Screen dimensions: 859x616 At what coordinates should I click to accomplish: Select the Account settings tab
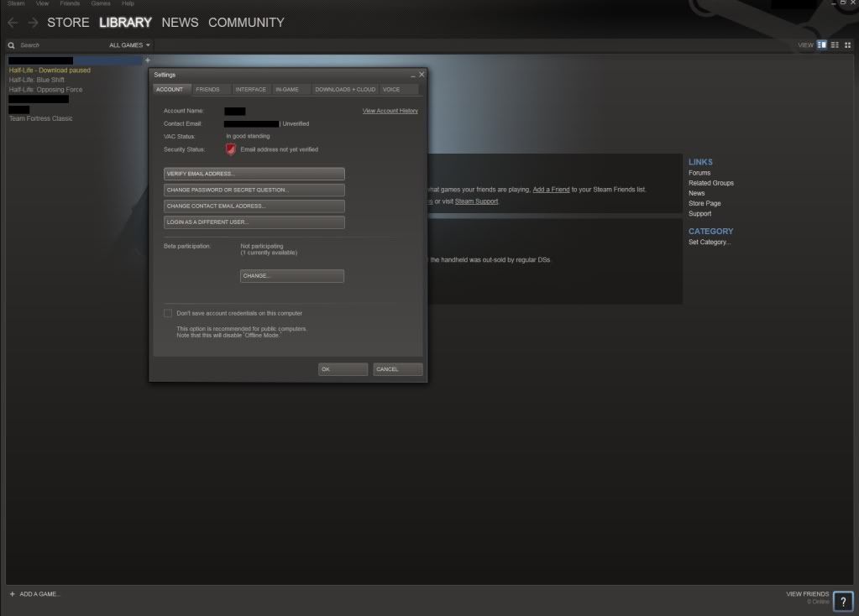171,89
